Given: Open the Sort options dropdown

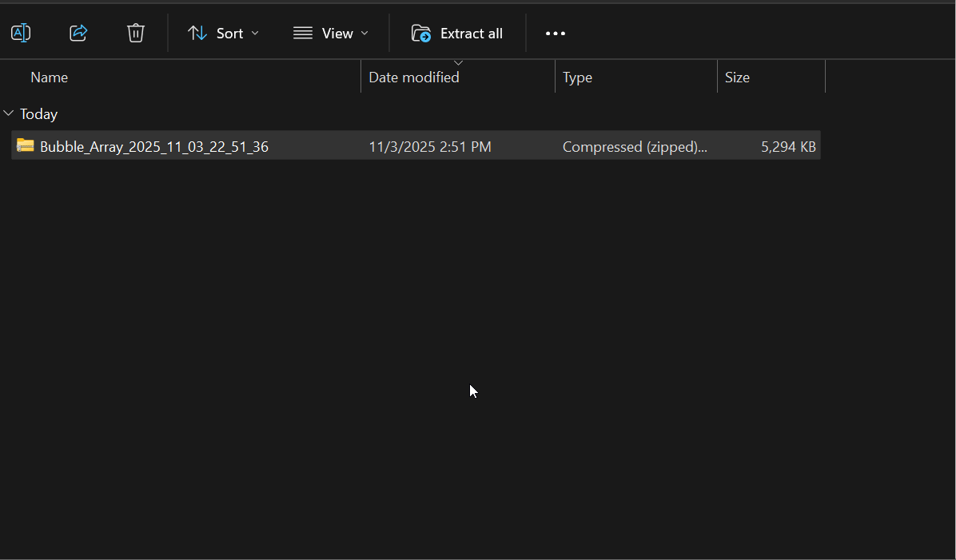Looking at the screenshot, I should click(x=255, y=33).
